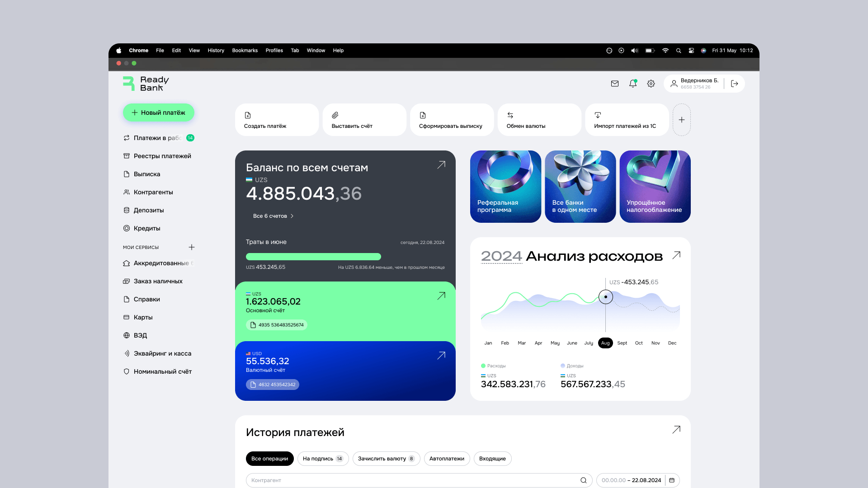
Task: Filter by На подпись chip
Action: coord(323,459)
